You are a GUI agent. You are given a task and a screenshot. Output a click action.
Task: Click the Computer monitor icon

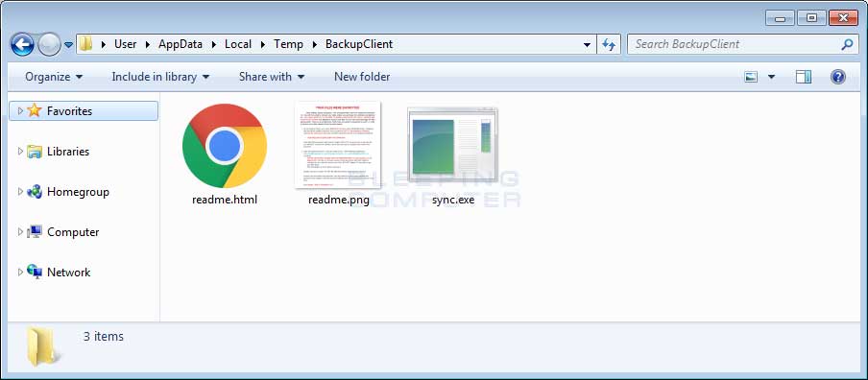tap(35, 232)
